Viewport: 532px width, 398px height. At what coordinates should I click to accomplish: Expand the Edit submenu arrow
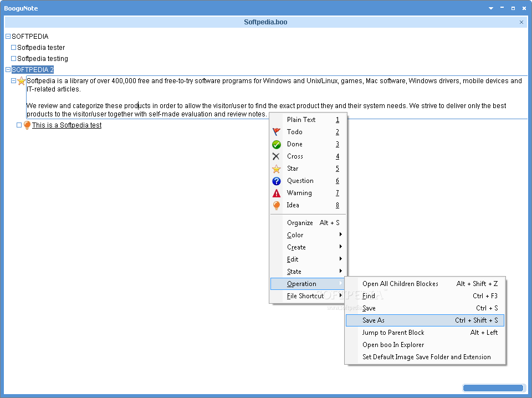pos(340,259)
